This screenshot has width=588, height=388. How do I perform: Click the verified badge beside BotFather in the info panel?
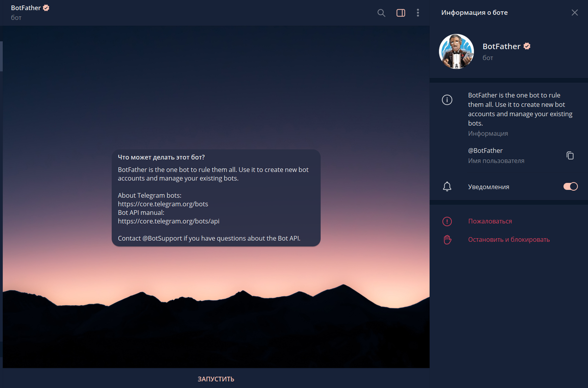click(527, 46)
